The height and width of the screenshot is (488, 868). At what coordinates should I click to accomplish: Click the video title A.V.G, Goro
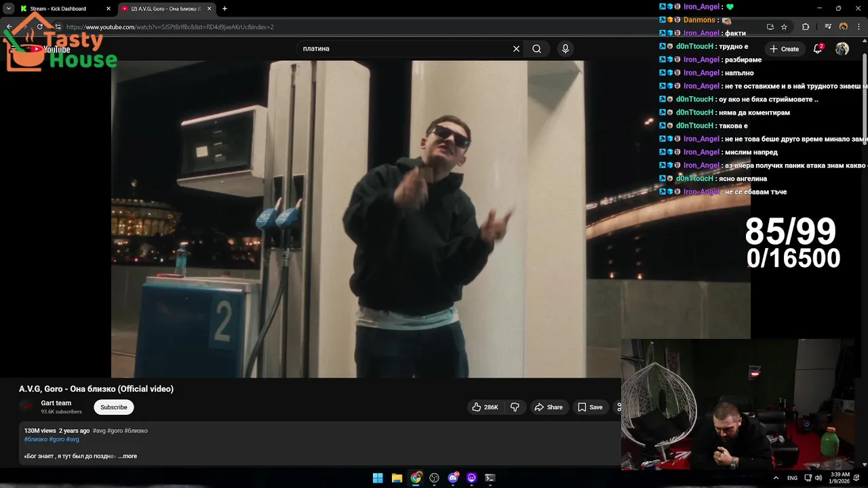[x=96, y=389]
